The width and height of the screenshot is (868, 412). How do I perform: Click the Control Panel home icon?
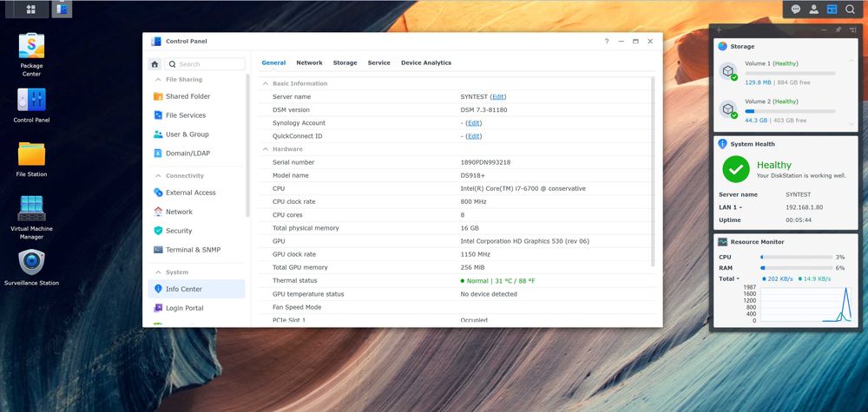[x=155, y=64]
